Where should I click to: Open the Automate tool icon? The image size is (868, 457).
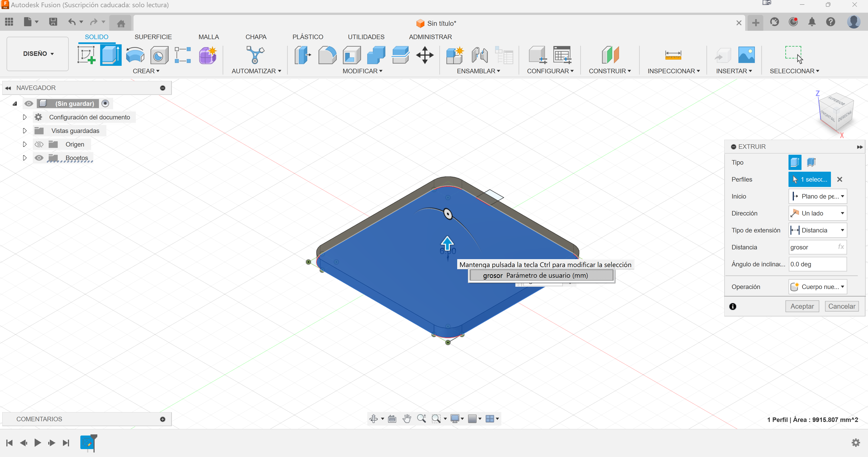(x=255, y=55)
